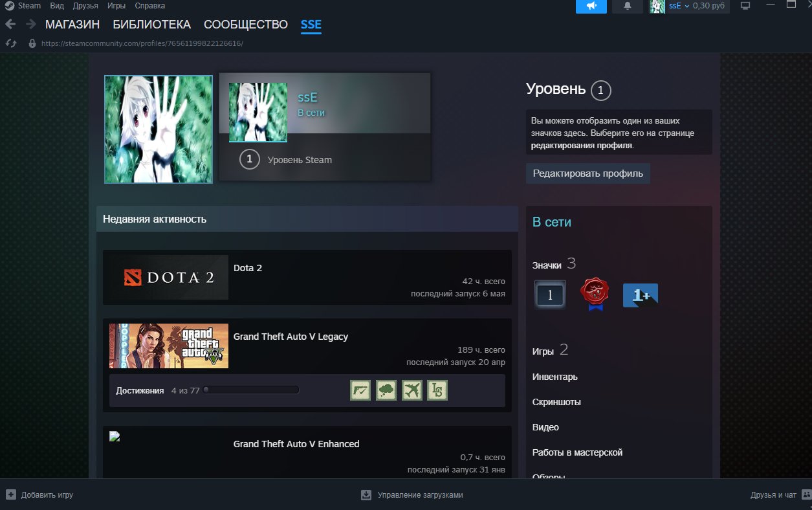Follow the редактирования профиля link
This screenshot has width=812, height=510.
[x=582, y=146]
